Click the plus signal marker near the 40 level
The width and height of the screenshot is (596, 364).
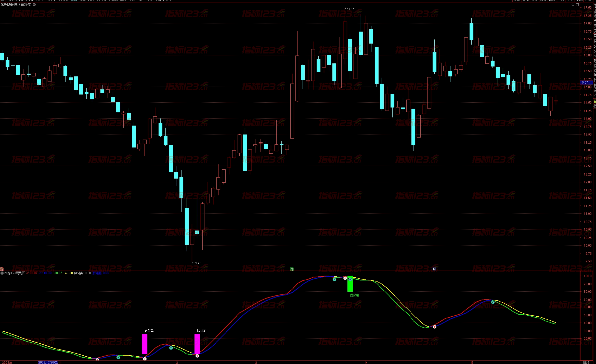click(x=435, y=327)
